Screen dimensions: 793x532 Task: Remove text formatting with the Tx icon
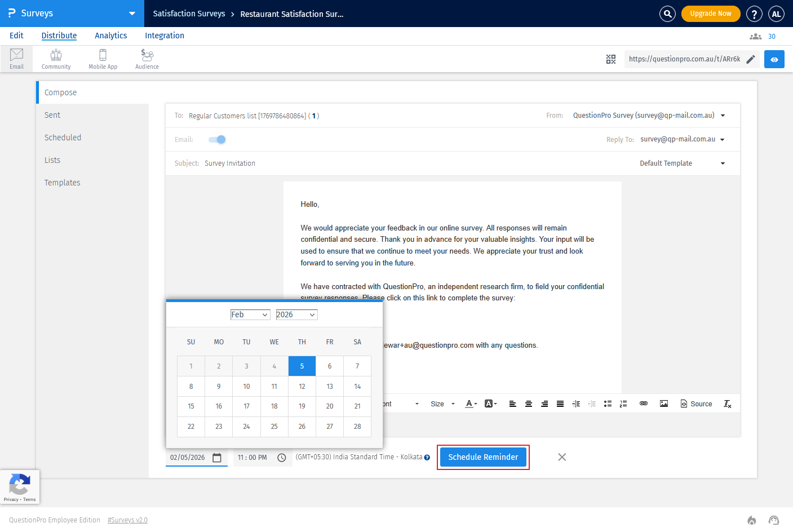(x=727, y=404)
